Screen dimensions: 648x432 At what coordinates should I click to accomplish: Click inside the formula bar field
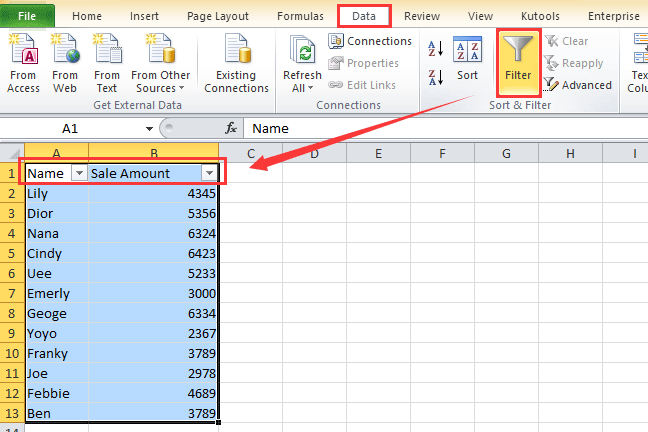click(x=440, y=129)
